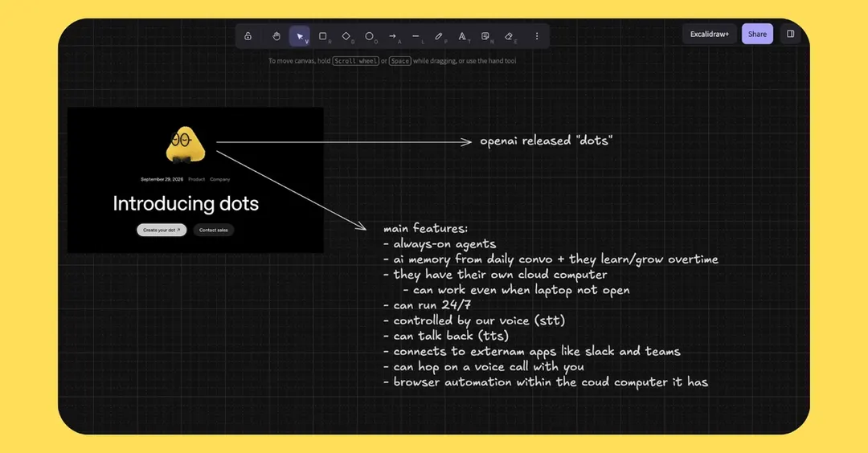Select the Hand panning tool
The width and height of the screenshot is (868, 453).
coord(276,36)
